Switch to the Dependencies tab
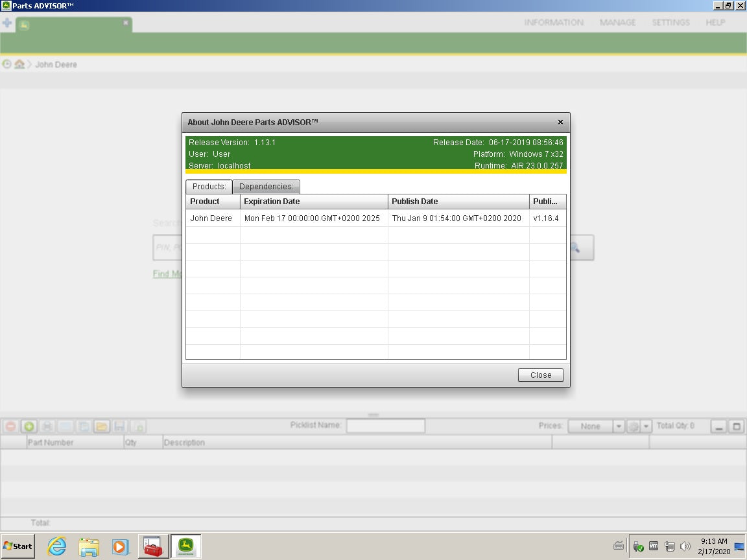This screenshot has width=747, height=560. click(266, 187)
